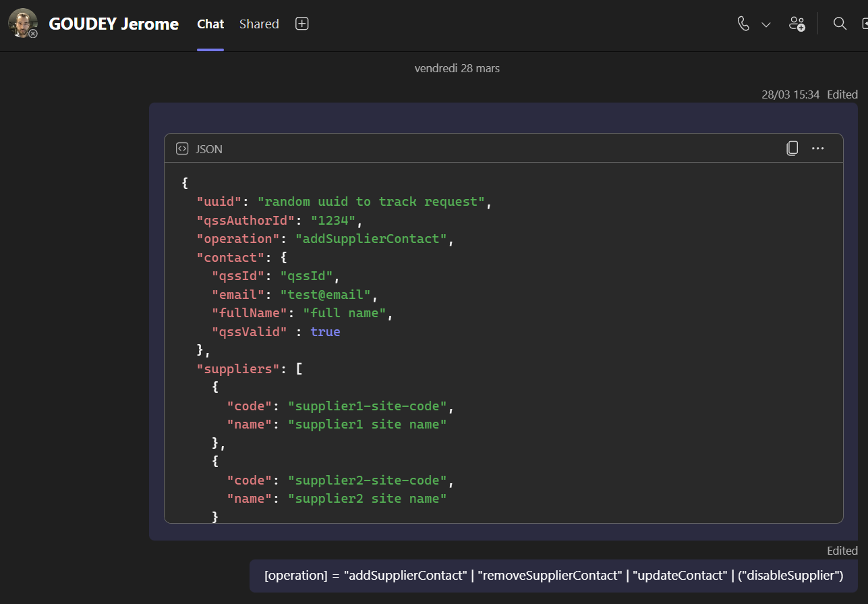
Task: Click the Edited label next to 15:34
Action: [842, 94]
